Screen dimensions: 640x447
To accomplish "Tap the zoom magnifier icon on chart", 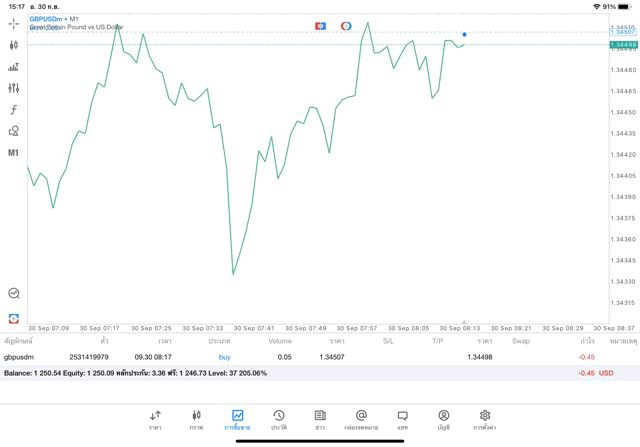I will click(13, 294).
